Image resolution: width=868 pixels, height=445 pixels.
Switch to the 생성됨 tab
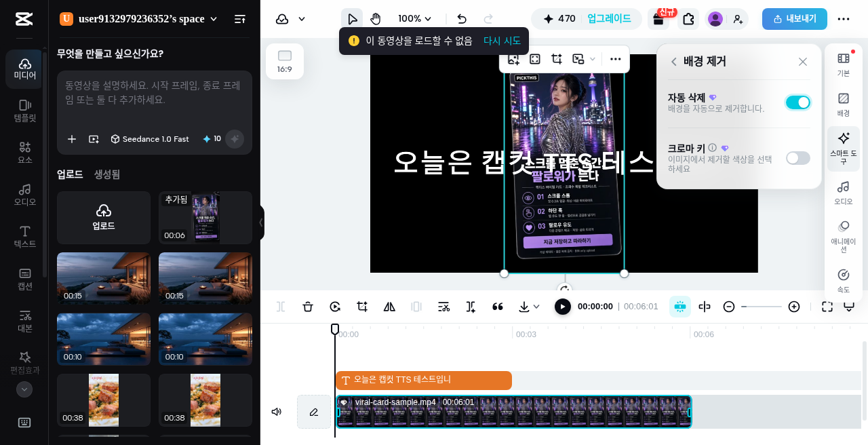click(107, 174)
